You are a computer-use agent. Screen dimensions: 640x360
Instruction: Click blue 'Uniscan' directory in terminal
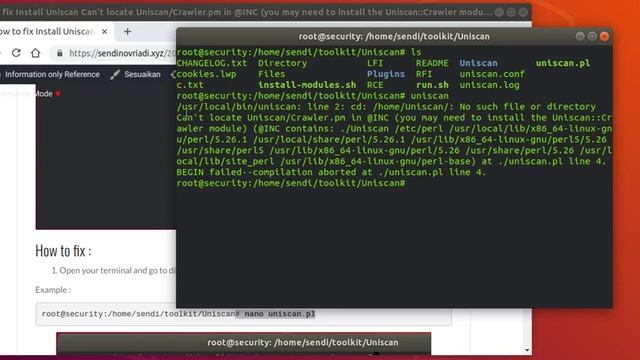tap(478, 63)
